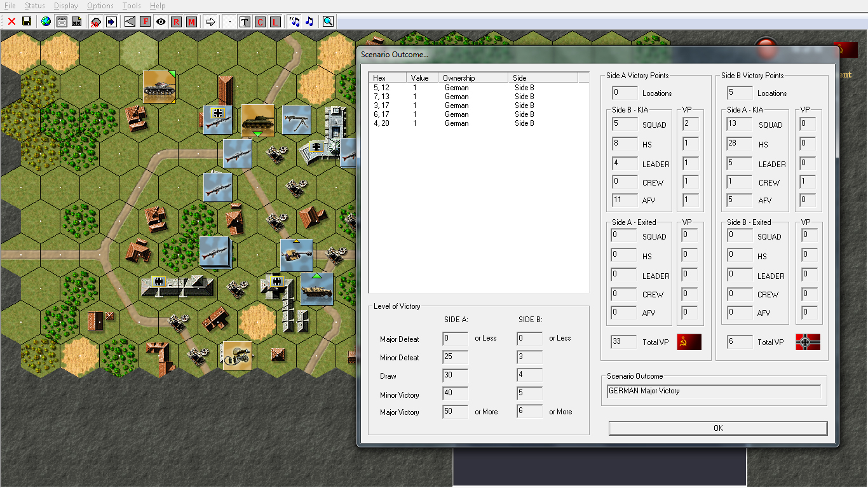The image size is (868, 488).
Task: Click the window panel toolbar icon
Action: [62, 22]
